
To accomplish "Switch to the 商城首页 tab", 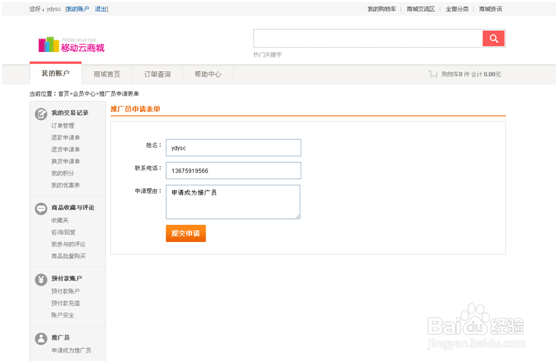I will [107, 74].
